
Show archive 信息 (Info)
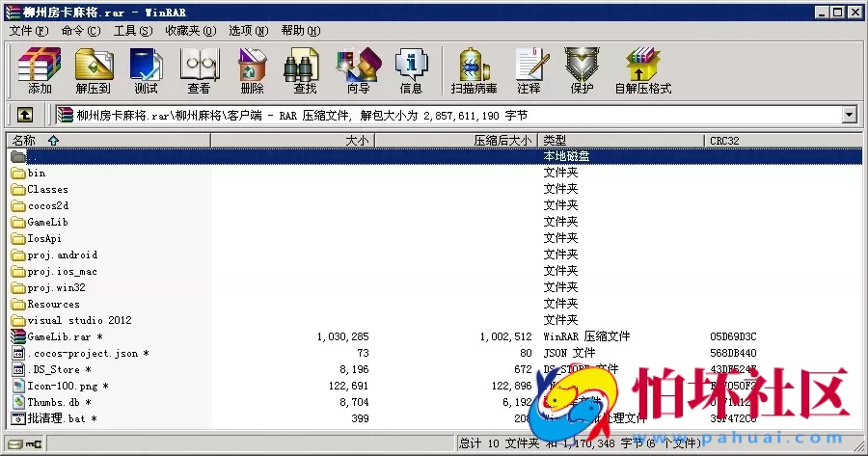click(x=411, y=70)
